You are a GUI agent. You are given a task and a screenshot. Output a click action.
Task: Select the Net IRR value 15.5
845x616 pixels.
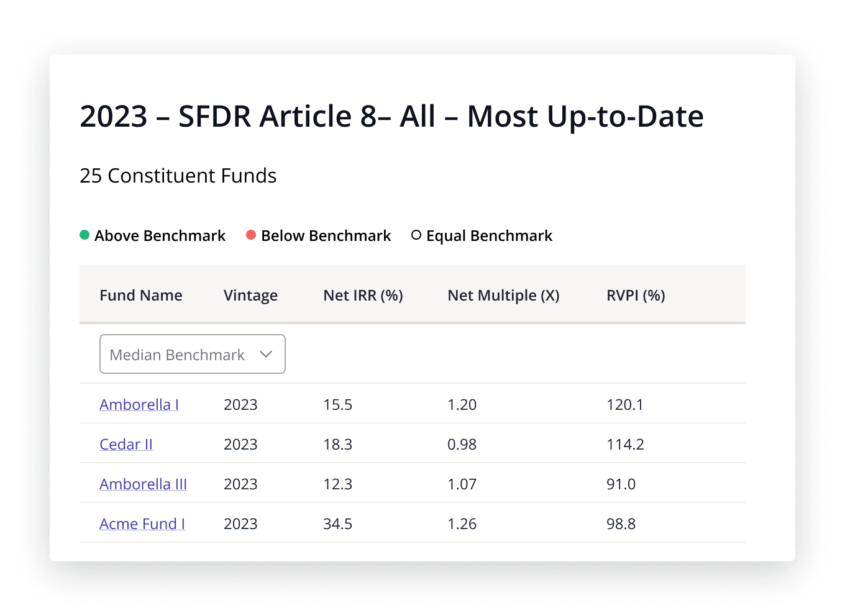click(337, 404)
